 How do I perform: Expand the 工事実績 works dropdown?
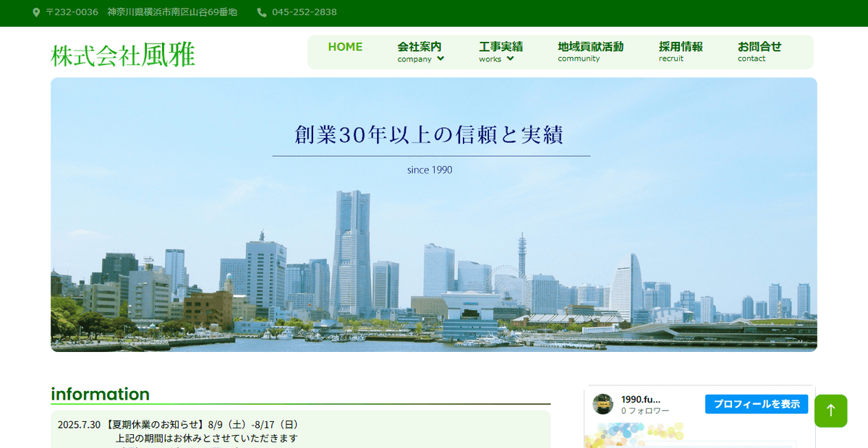[501, 51]
